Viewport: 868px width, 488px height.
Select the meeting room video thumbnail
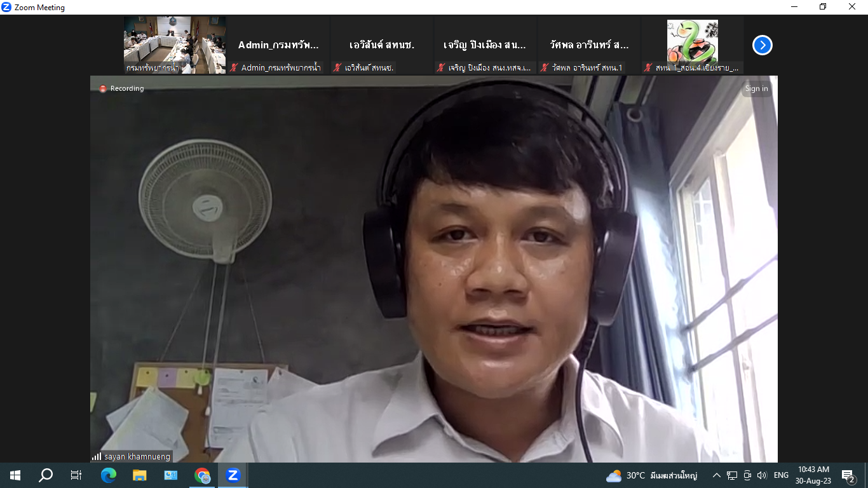[x=174, y=45]
